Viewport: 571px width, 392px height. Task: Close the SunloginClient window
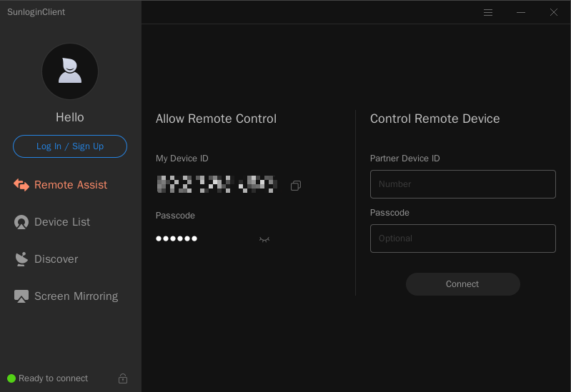(x=554, y=12)
